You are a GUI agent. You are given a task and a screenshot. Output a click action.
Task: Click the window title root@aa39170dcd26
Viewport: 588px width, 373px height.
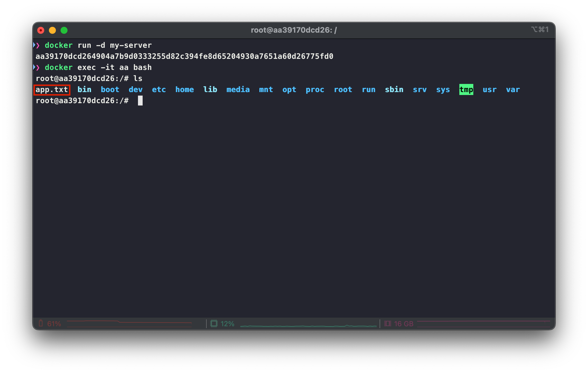click(x=293, y=30)
